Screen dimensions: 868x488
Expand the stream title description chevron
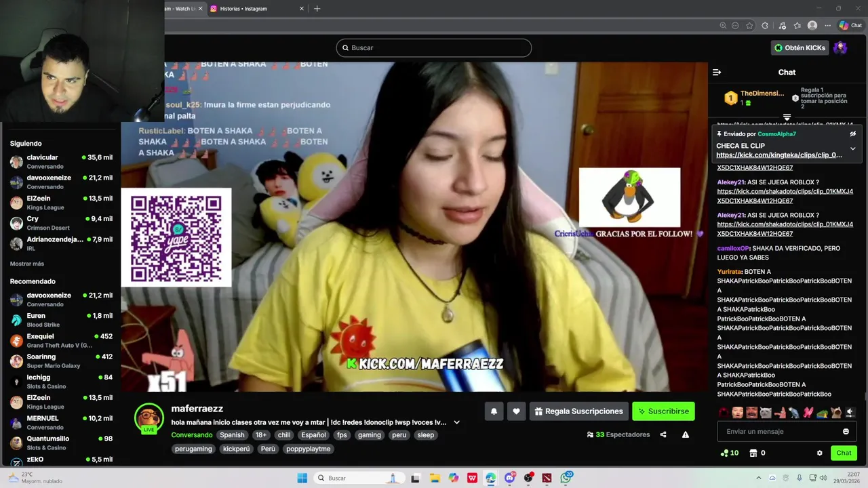(456, 422)
